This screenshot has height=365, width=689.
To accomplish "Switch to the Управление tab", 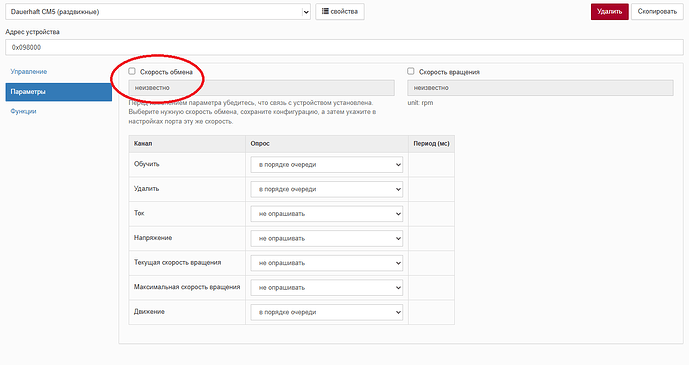I will pos(29,72).
